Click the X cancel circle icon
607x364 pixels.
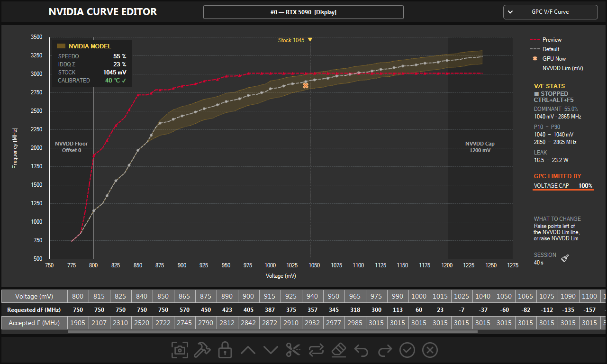tap(430, 350)
